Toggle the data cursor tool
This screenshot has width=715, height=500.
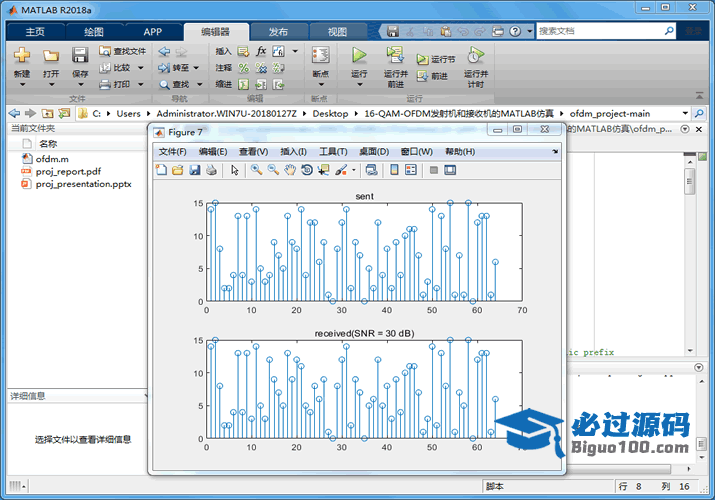[x=324, y=170]
